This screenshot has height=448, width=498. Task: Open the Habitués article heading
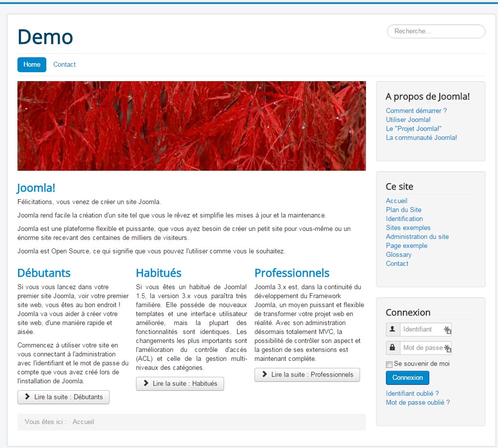coord(158,273)
